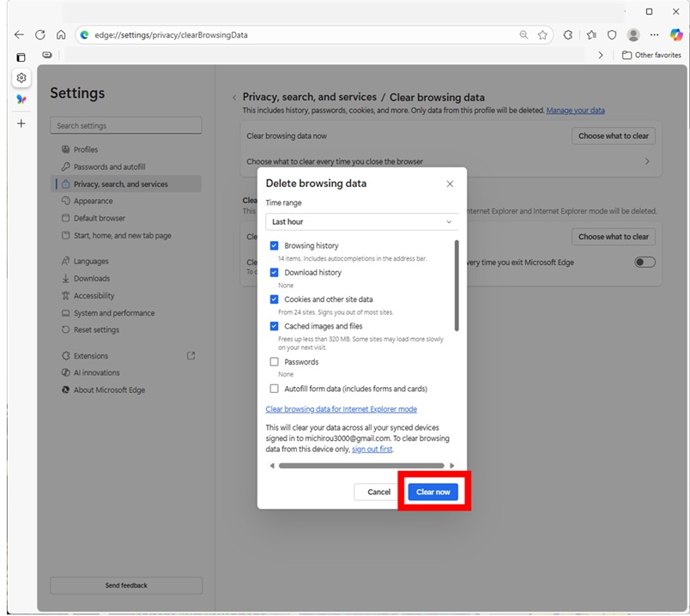690x616 pixels.
Task: Enable the Passwords checkbox
Action: tap(275, 362)
